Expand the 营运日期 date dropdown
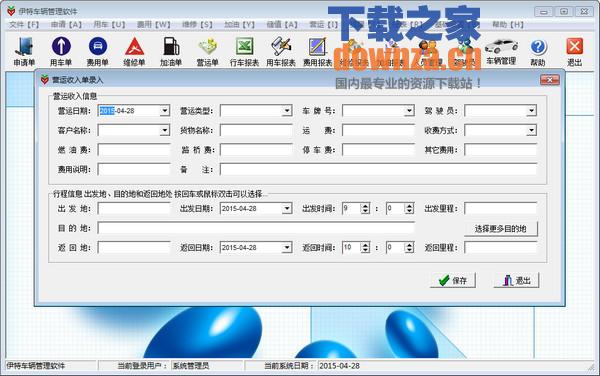Screen dimensions: 600x376 pos(165,111)
